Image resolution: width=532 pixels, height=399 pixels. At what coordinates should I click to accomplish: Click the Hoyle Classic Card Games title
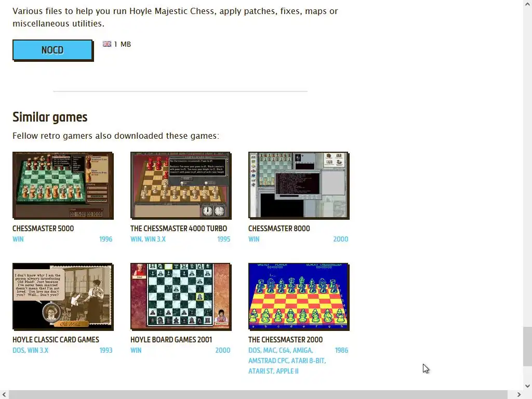click(x=56, y=340)
